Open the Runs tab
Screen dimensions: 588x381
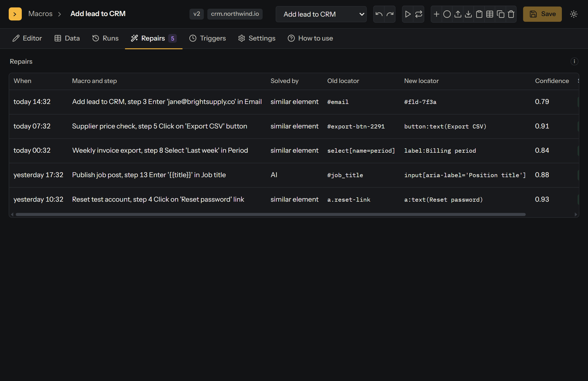pos(105,38)
